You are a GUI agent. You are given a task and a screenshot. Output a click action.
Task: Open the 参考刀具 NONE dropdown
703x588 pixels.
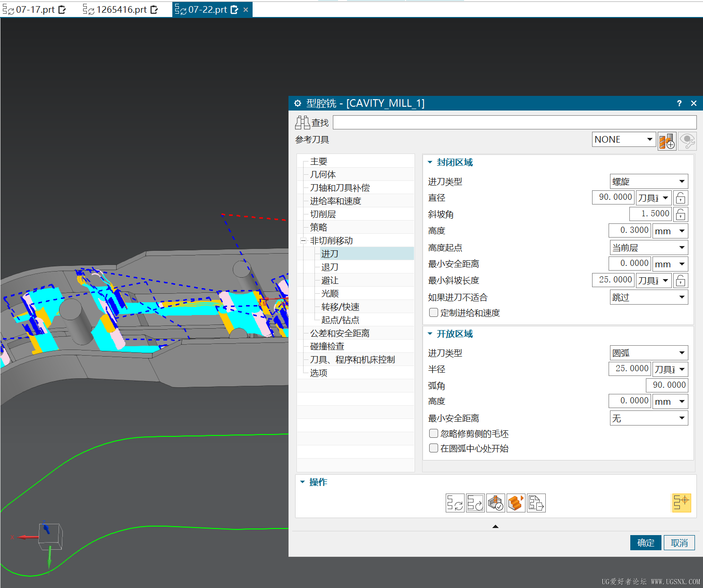point(624,139)
